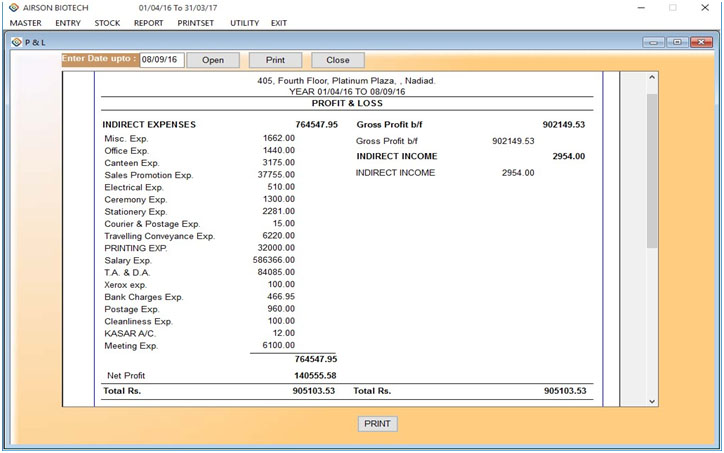The width and height of the screenshot is (724, 453).
Task: Click the Close button next to Print
Action: pyautogui.click(x=338, y=60)
